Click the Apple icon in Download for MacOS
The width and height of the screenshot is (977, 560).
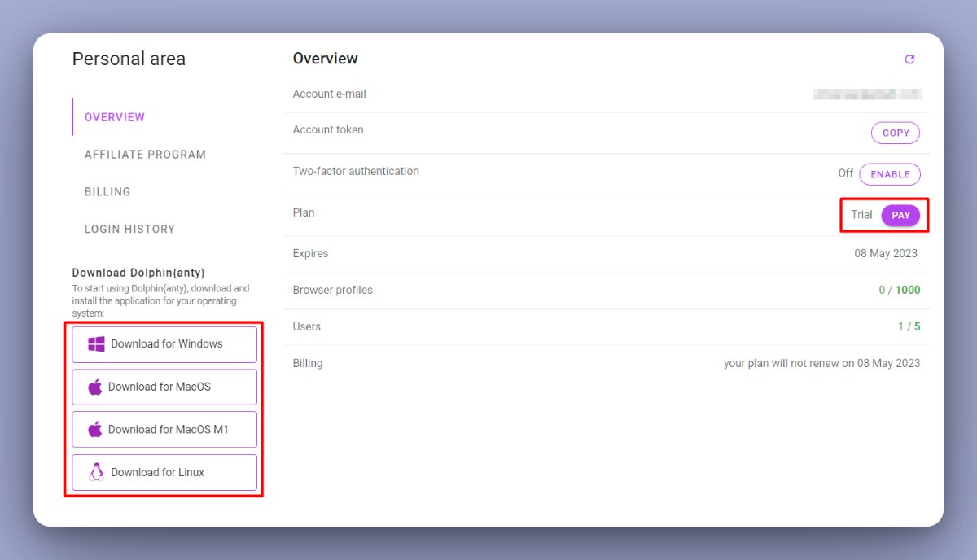(x=95, y=387)
